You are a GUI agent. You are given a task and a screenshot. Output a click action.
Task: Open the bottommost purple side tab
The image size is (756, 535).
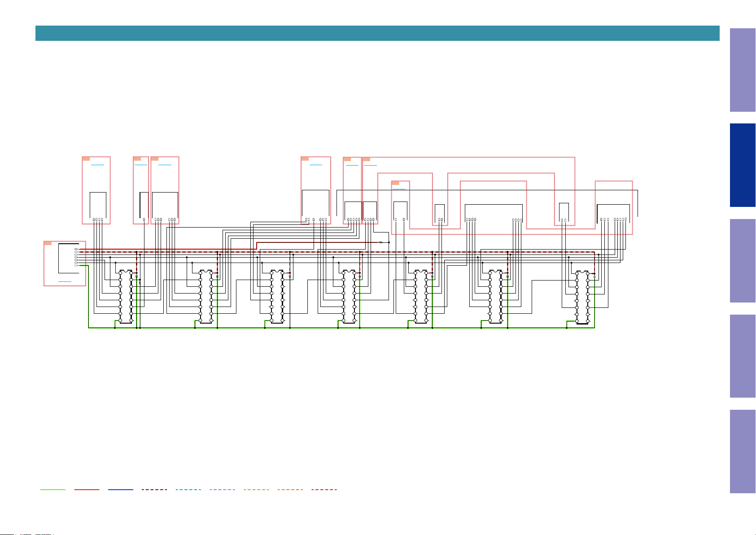743,452
